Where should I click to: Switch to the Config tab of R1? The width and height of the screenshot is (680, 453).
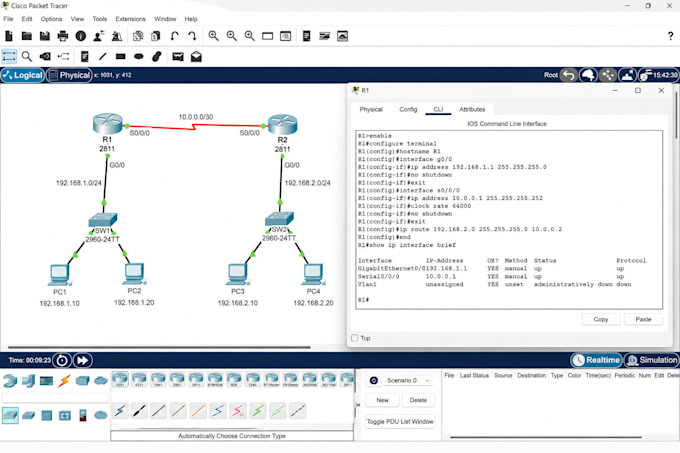tap(408, 109)
